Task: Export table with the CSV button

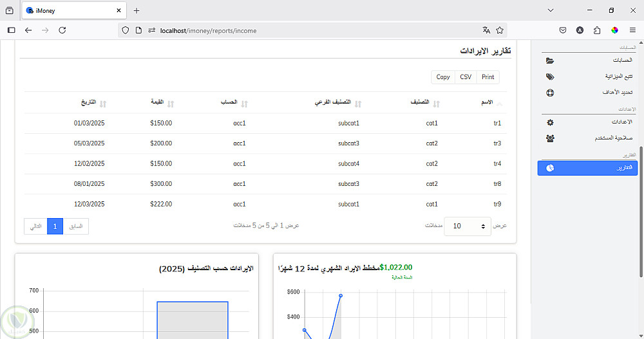Action: coord(466,77)
